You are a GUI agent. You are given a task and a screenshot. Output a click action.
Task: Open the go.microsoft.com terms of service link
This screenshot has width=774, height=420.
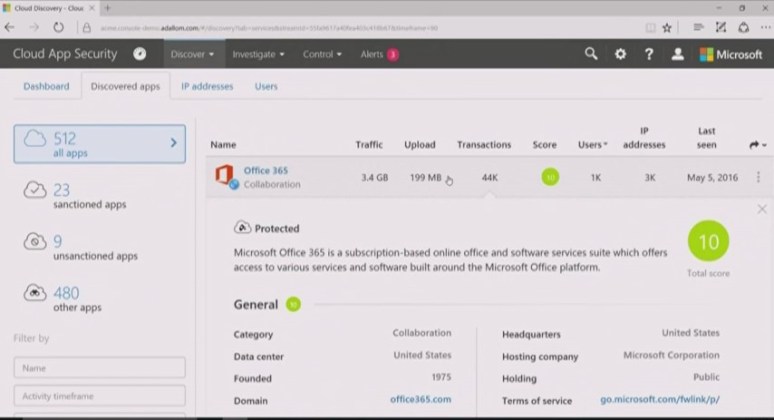660,399
